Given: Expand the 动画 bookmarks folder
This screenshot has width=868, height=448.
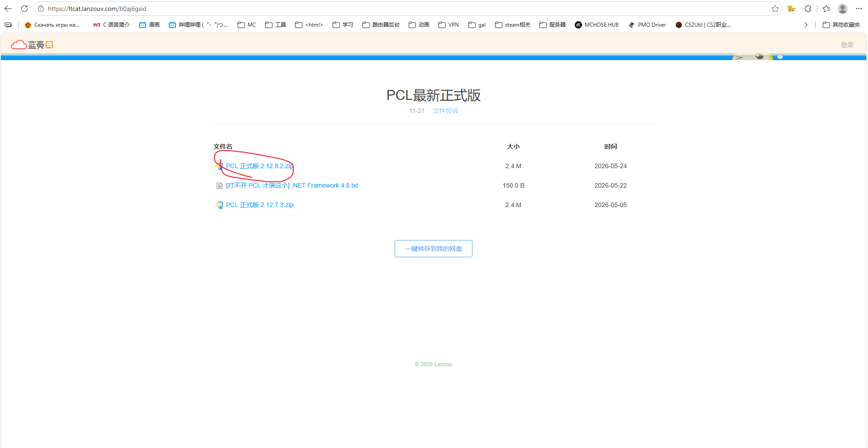Looking at the screenshot, I should 419,25.
